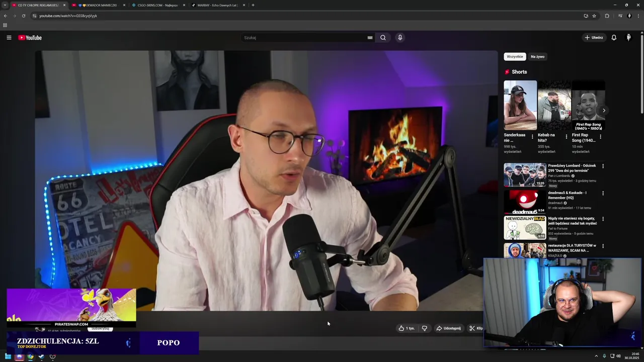Open the apps grid on bookmarks bar
The width and height of the screenshot is (644, 362).
coord(5,25)
